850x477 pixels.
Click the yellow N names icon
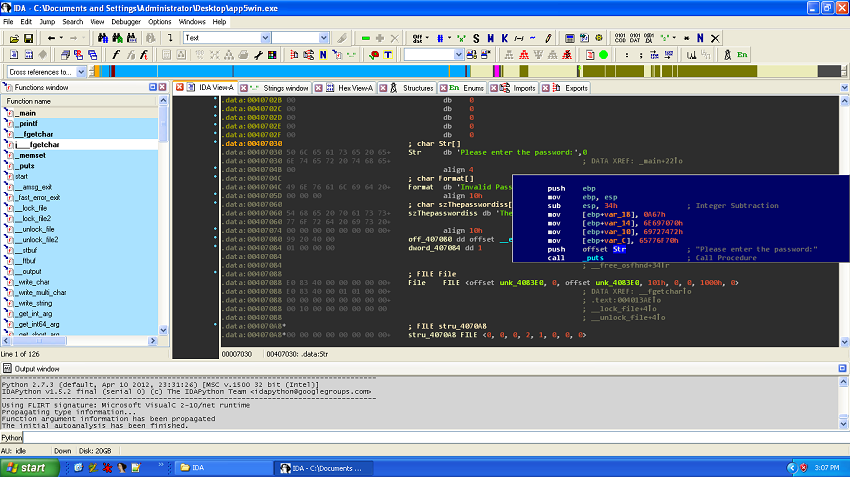click(x=323, y=55)
